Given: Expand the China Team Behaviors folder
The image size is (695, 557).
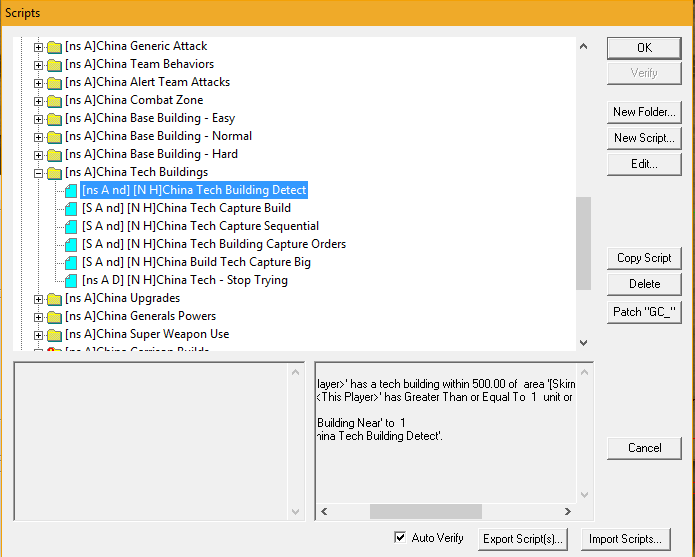Looking at the screenshot, I should (39, 64).
